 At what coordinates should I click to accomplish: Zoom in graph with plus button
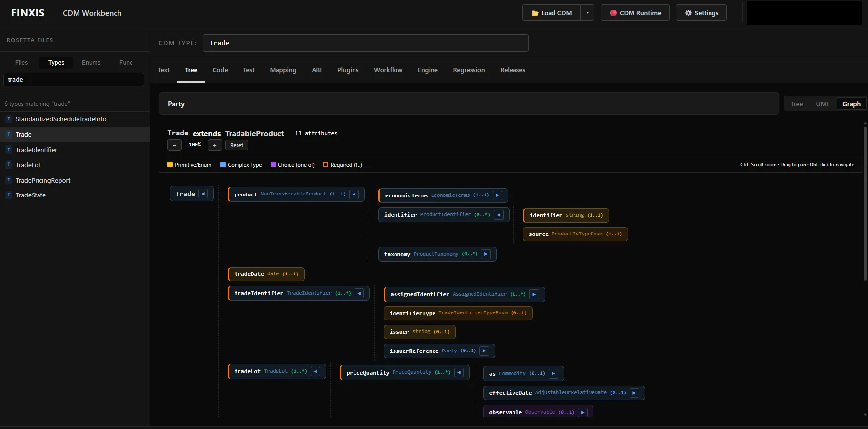215,145
